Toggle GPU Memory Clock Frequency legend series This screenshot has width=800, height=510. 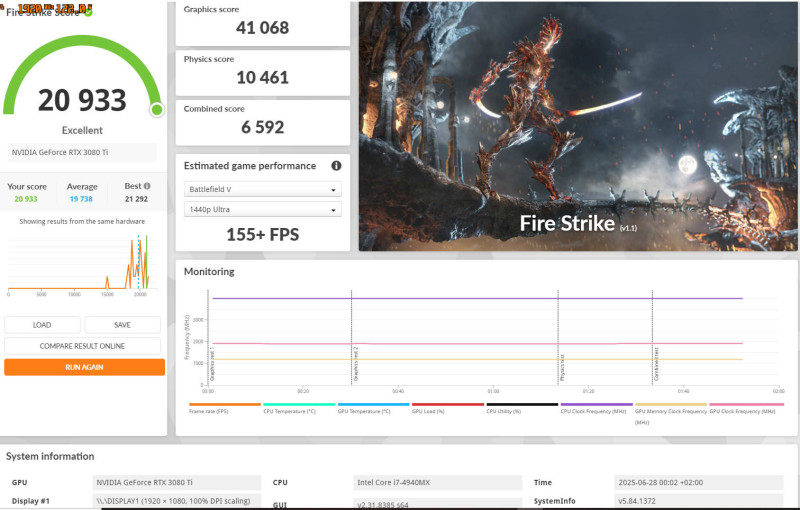670,414
